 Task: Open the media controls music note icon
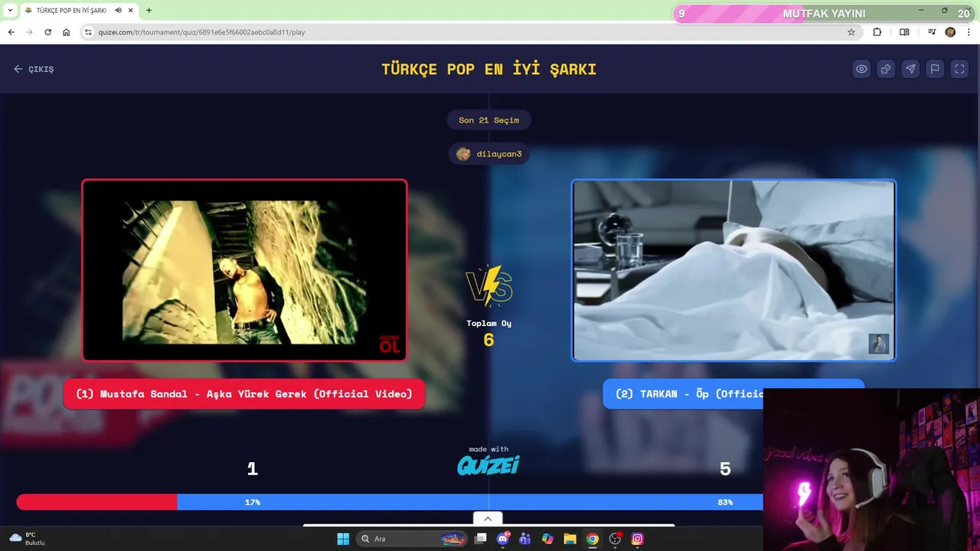(x=932, y=32)
